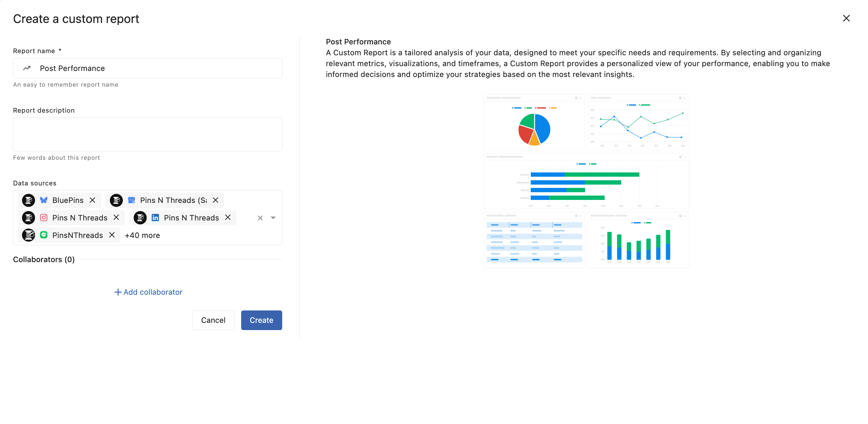Remove the Pins N Threads Instagram chip

click(x=116, y=217)
